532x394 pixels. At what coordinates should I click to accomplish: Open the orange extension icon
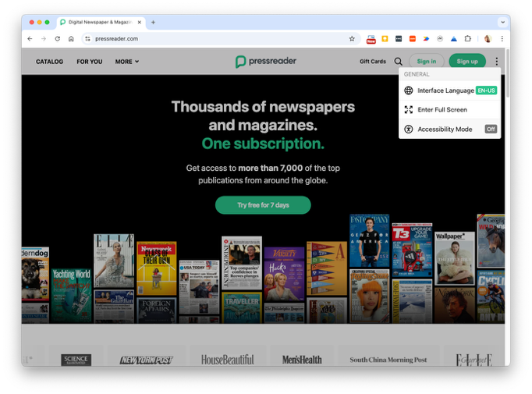coord(412,39)
